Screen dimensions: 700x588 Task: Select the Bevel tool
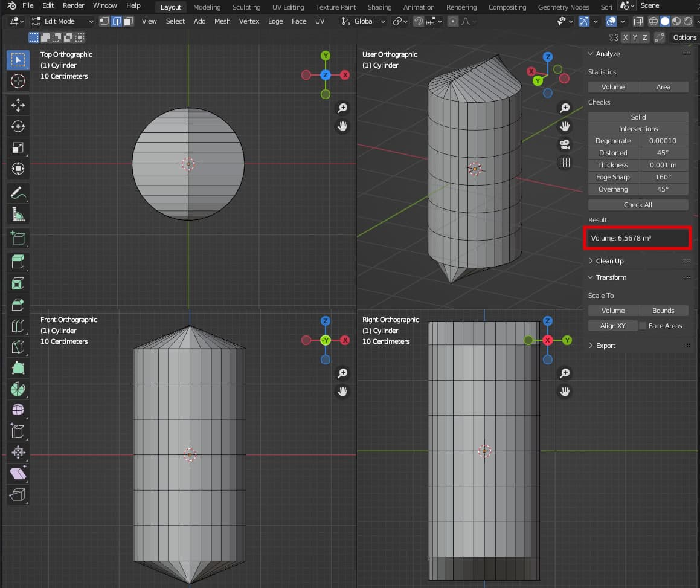[x=18, y=305]
